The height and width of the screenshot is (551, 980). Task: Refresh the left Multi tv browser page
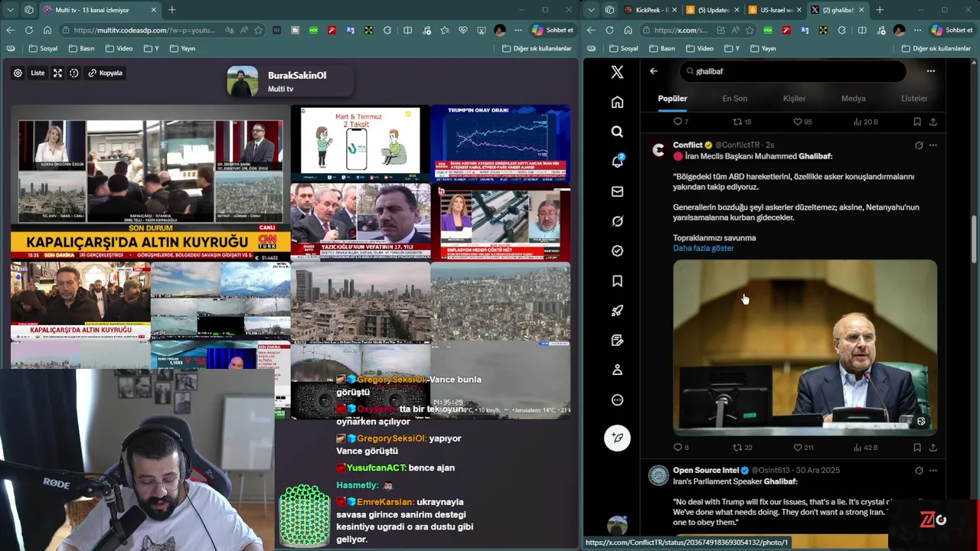pyautogui.click(x=28, y=30)
